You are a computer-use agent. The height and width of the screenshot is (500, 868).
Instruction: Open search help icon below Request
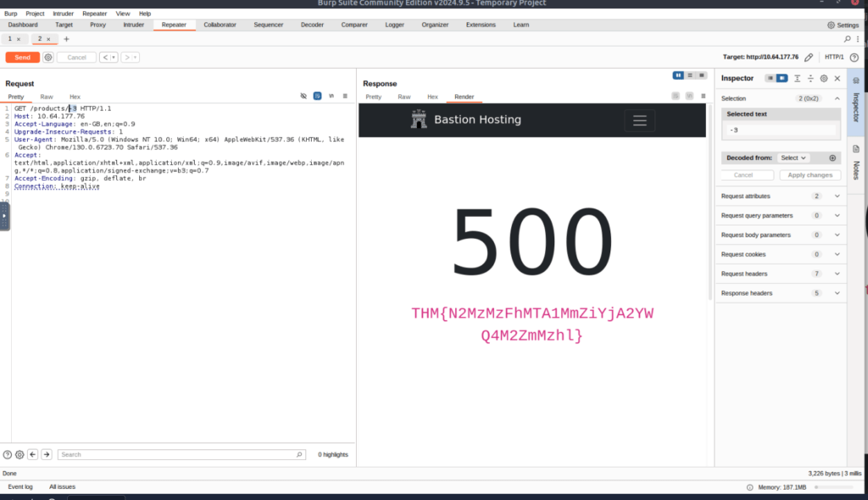click(x=7, y=454)
